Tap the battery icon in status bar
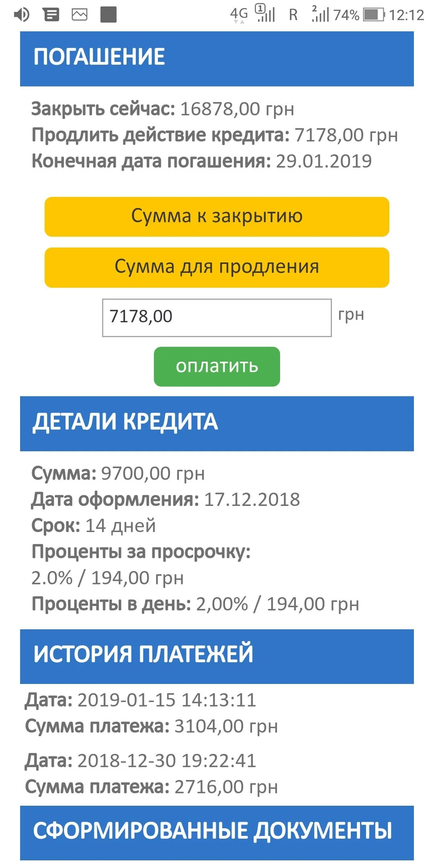 click(x=374, y=15)
